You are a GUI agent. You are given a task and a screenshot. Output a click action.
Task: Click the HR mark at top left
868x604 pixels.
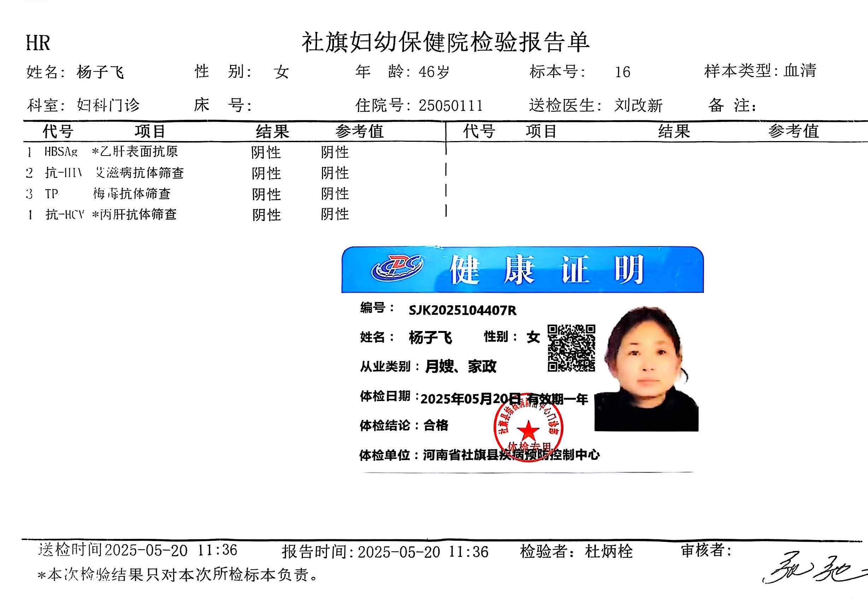[x=38, y=43]
